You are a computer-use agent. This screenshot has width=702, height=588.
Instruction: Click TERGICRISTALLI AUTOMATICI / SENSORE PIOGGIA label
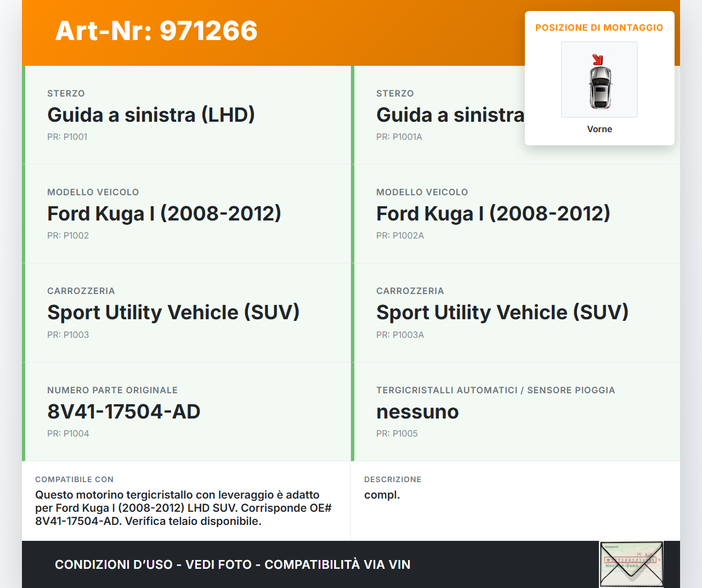pos(495,390)
